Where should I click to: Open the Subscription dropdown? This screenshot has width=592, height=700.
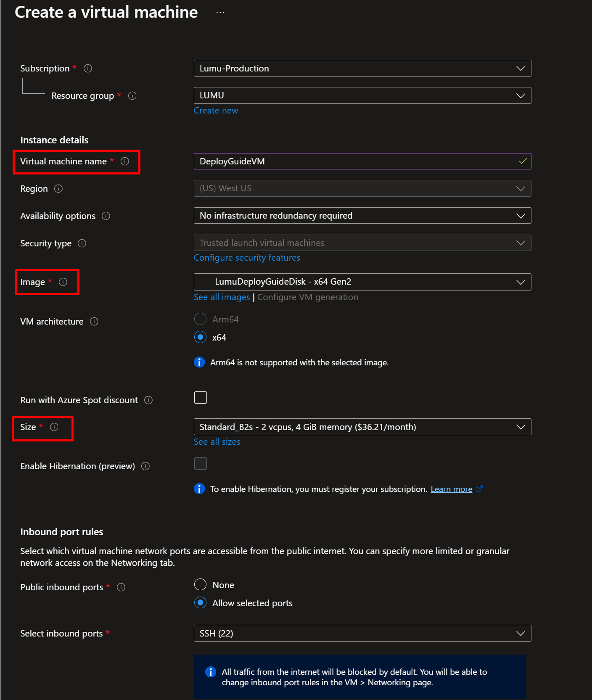click(362, 68)
